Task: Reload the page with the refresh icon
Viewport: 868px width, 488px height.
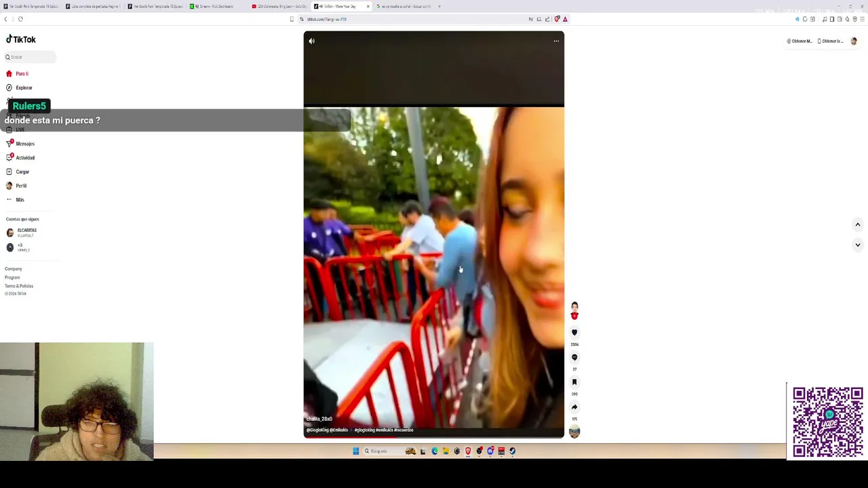Action: 20,19
